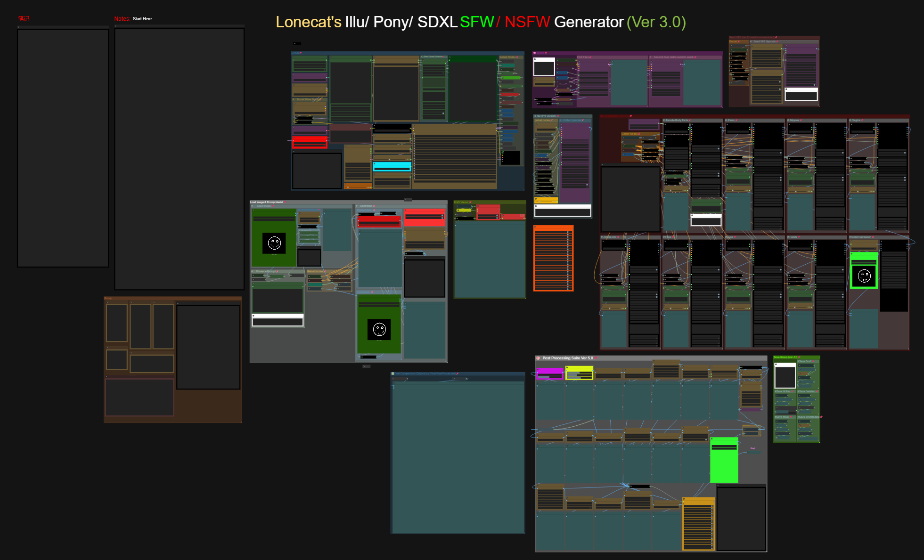Click pin icon next to Seed VR2 Upscale

pos(777,41)
